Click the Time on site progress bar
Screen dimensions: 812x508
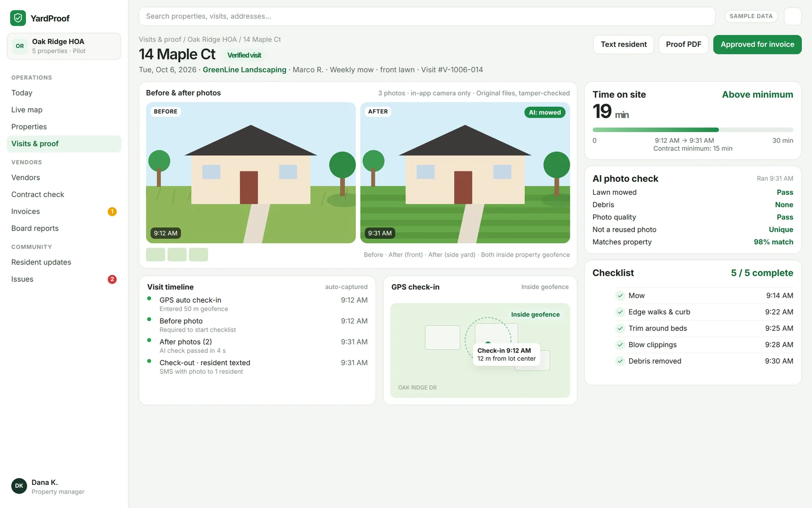(693, 130)
